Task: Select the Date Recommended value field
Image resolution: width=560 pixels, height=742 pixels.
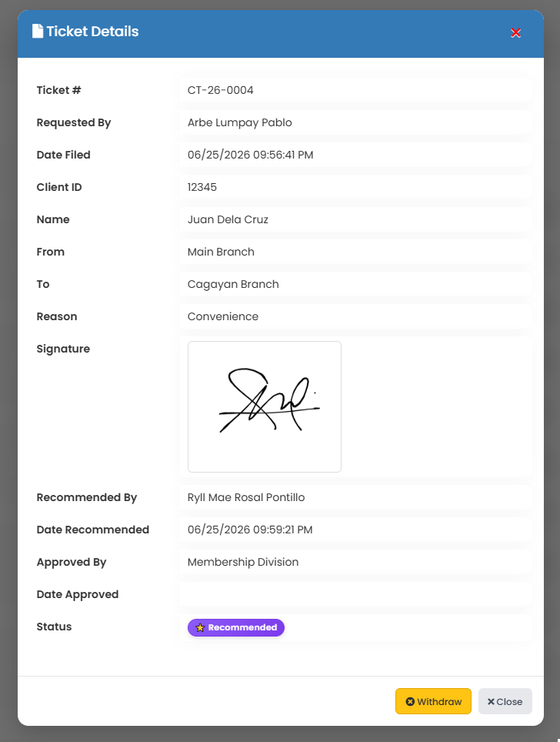Action: [355, 530]
